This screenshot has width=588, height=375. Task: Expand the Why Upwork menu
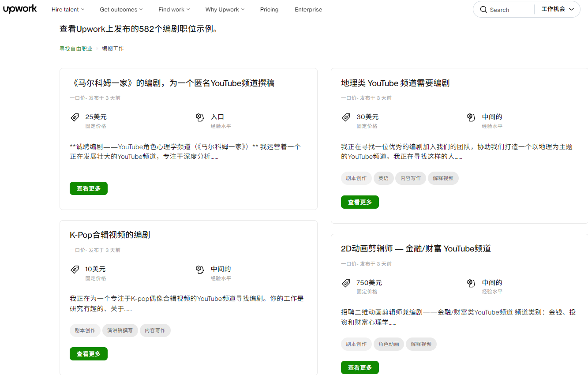coord(225,9)
